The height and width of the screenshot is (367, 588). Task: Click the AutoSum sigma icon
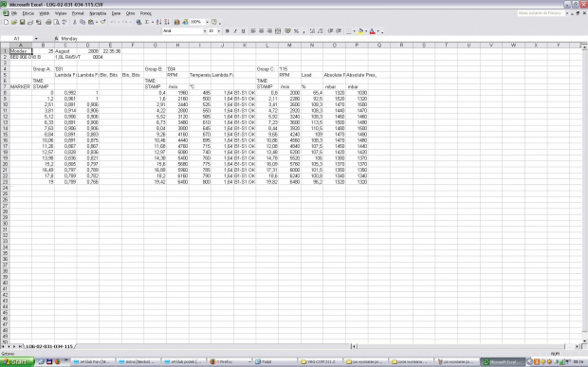147,22
